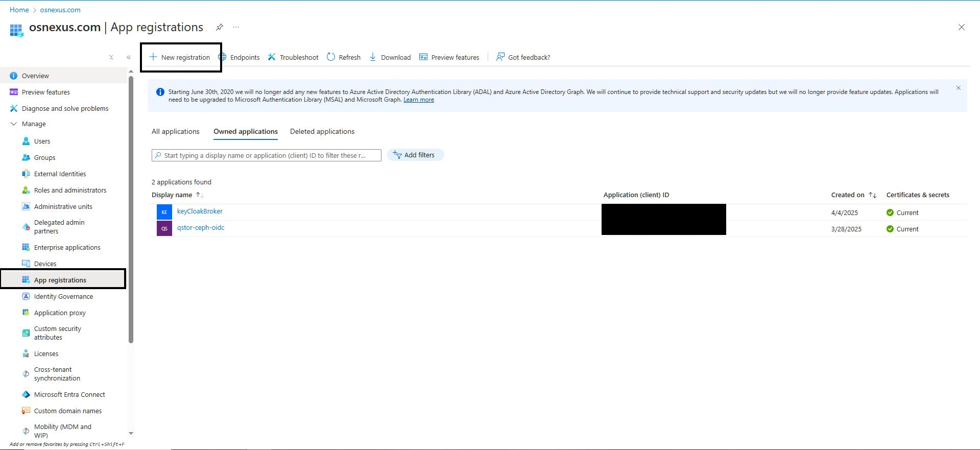
Task: Dismiss the ADAL deprecation info banner
Action: [x=959, y=88]
